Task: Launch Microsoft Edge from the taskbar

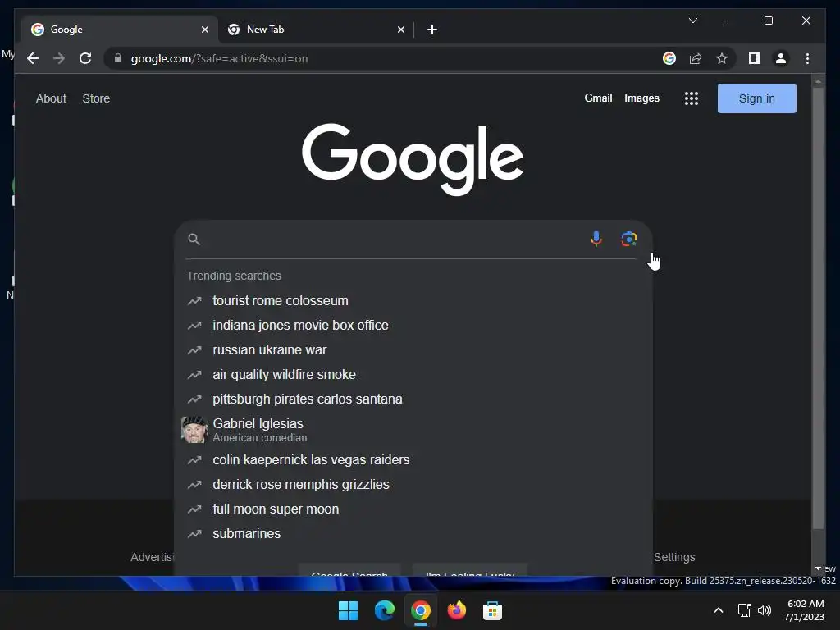Action: point(384,610)
